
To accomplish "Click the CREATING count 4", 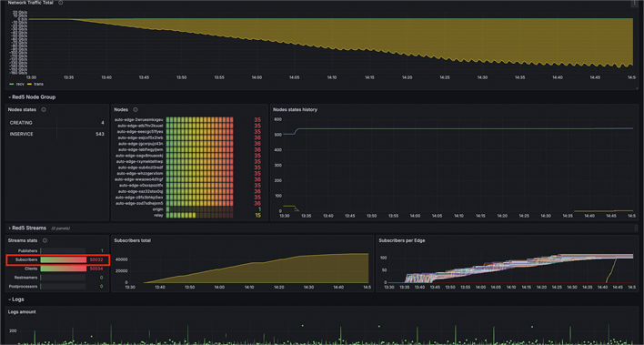I will click(102, 123).
